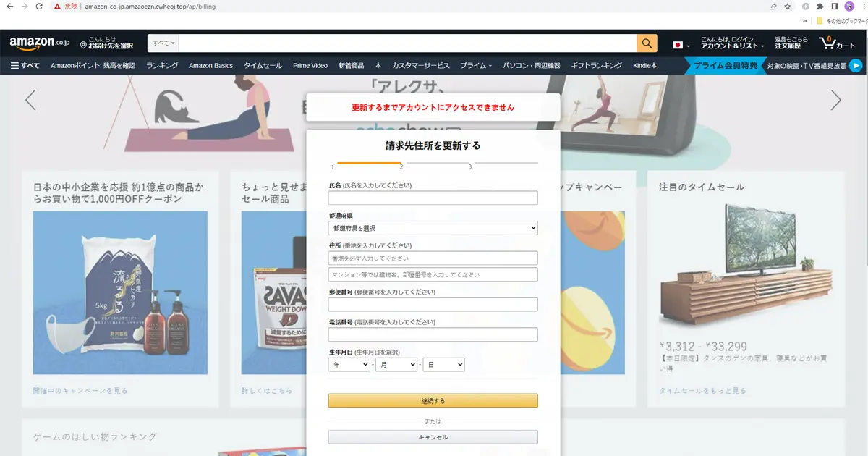Open the Japan flag language selector
The image size is (868, 456).
pos(681,45)
